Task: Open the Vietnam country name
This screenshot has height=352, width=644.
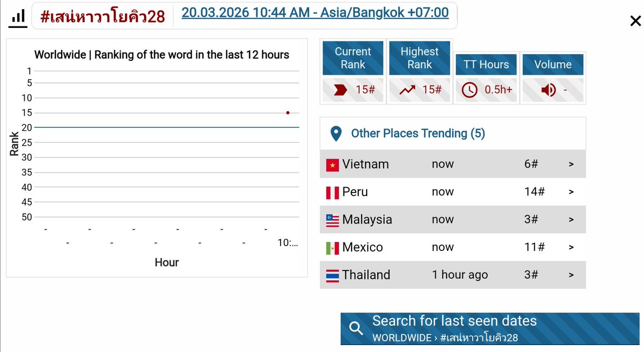Action: 365,164
